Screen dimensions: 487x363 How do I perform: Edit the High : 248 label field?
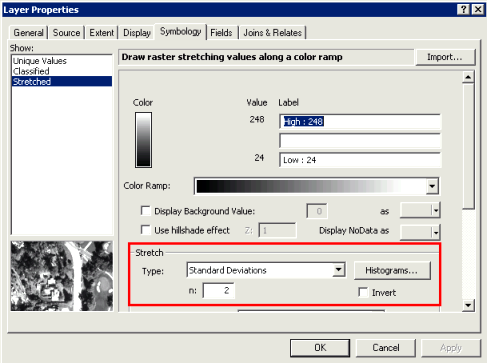[x=360, y=122]
